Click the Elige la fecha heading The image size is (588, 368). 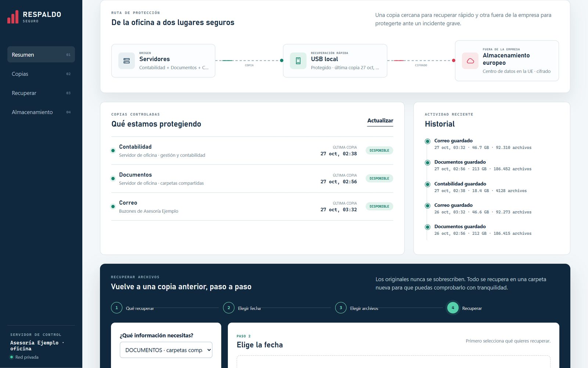259,345
